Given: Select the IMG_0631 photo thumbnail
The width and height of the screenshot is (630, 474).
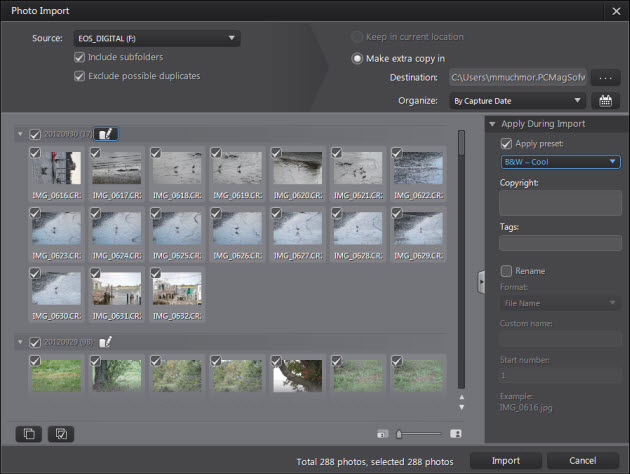Looking at the screenshot, I should click(116, 289).
